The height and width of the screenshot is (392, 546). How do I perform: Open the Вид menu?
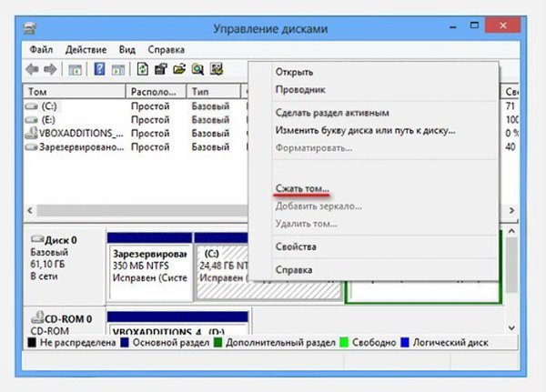point(127,50)
